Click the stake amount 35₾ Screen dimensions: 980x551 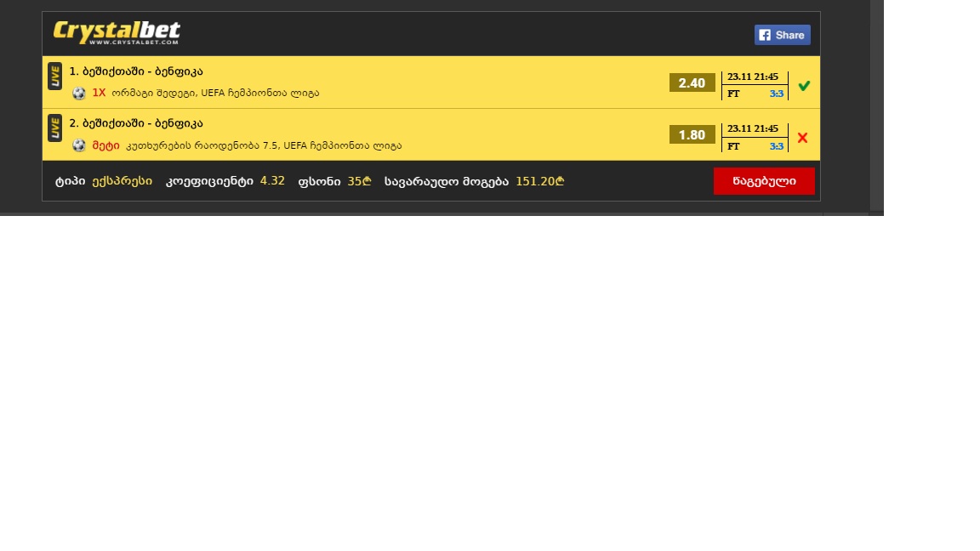tap(359, 181)
